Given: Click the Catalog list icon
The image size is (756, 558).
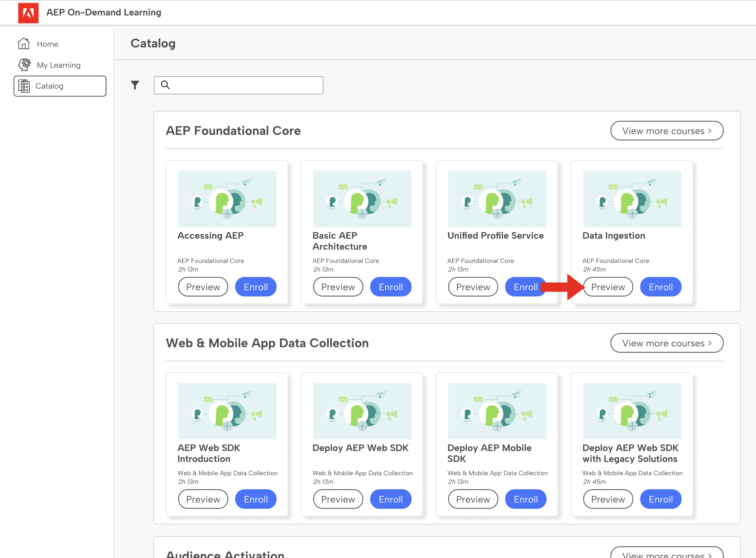Looking at the screenshot, I should pyautogui.click(x=24, y=86).
